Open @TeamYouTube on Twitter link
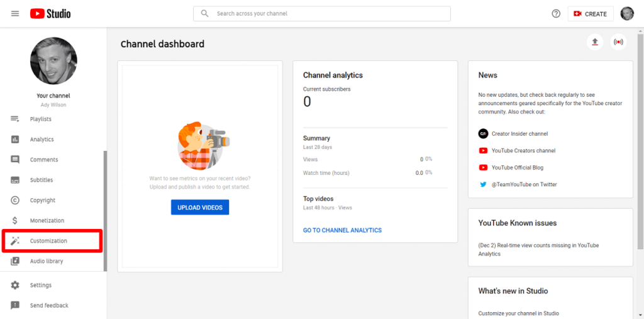The image size is (644, 319). [518, 184]
